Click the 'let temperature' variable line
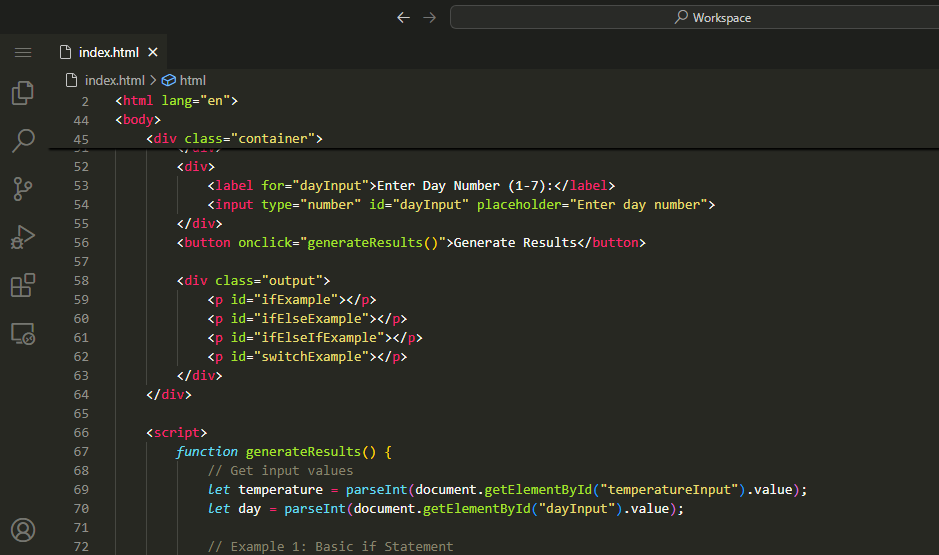This screenshot has width=939, height=555. (507, 490)
